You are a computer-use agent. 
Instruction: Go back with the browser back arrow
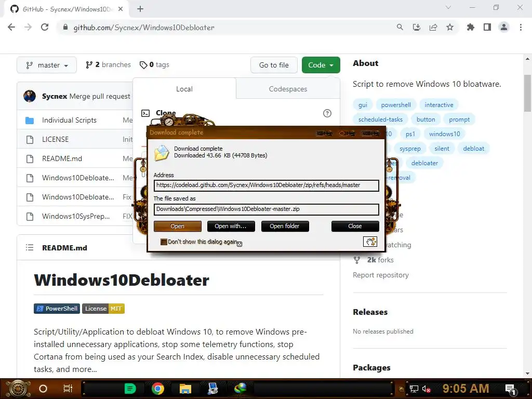(11, 27)
